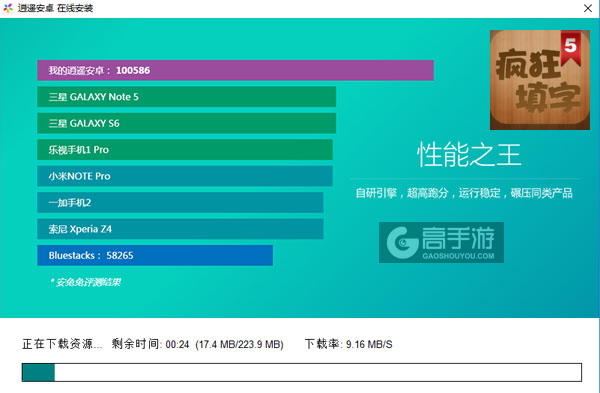Image resolution: width=600 pixels, height=393 pixels.
Task: Click the 逍遥安卓 app logo in title bar
Action: 8,8
